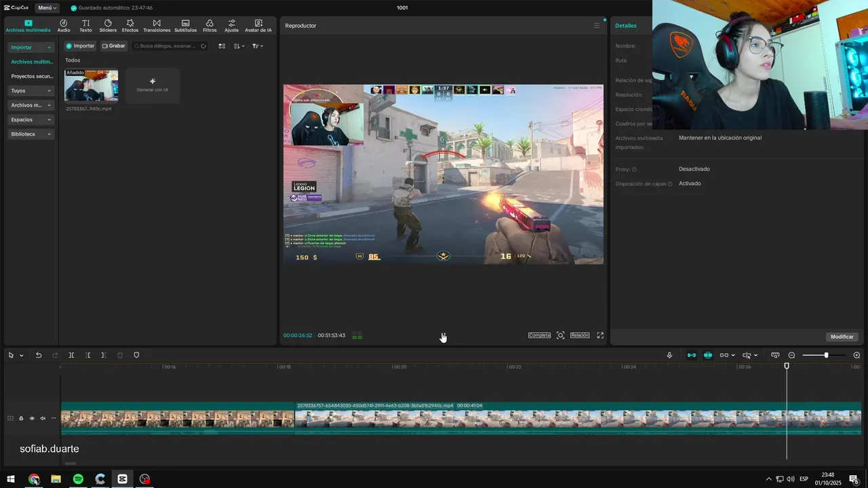
Task: Select Archivos multim... sidebar item
Action: tap(32, 62)
